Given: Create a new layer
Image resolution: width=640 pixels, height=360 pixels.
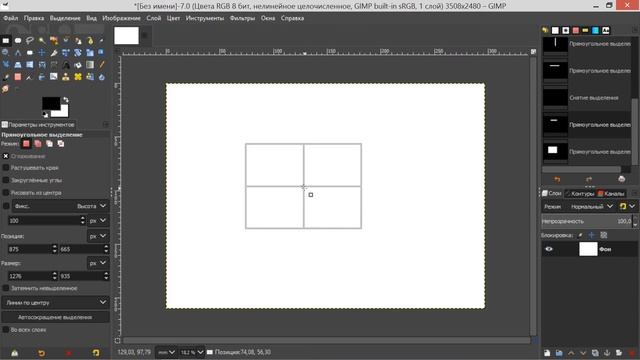Looking at the screenshot, I should point(547,353).
